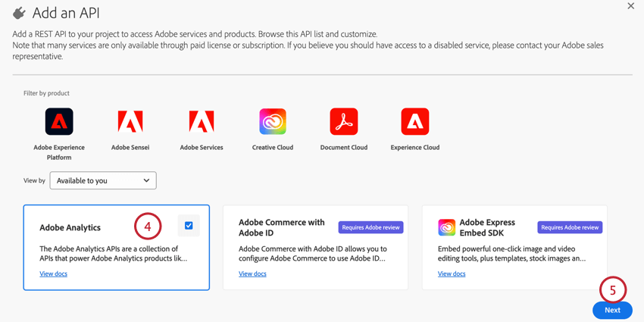This screenshot has height=322, width=644.
Task: Select the Document Cloud product icon
Action: pos(344,121)
